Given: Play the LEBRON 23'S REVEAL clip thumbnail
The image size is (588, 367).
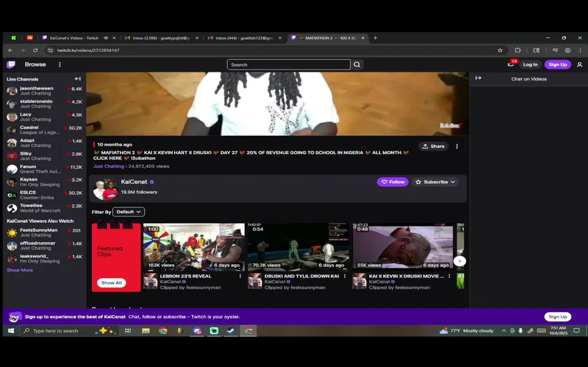Looking at the screenshot, I should pyautogui.click(x=194, y=247).
